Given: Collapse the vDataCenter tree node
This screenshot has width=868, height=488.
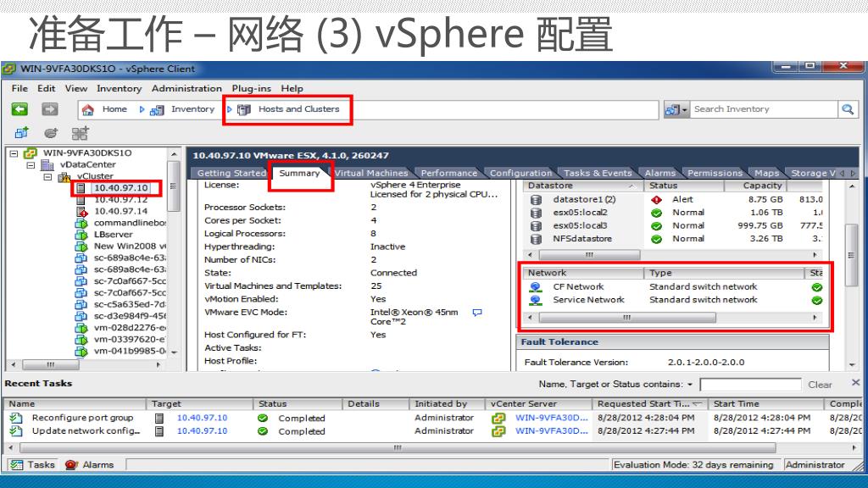Looking at the screenshot, I should (x=31, y=165).
